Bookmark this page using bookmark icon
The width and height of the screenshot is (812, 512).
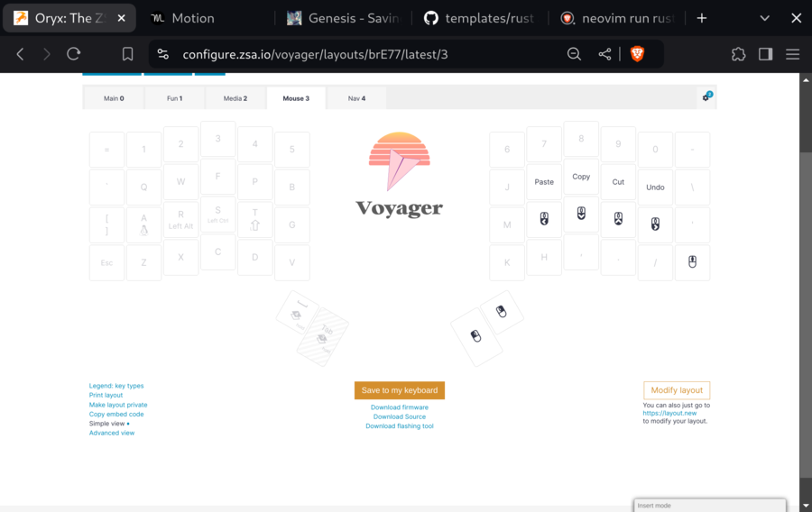pyautogui.click(x=128, y=54)
